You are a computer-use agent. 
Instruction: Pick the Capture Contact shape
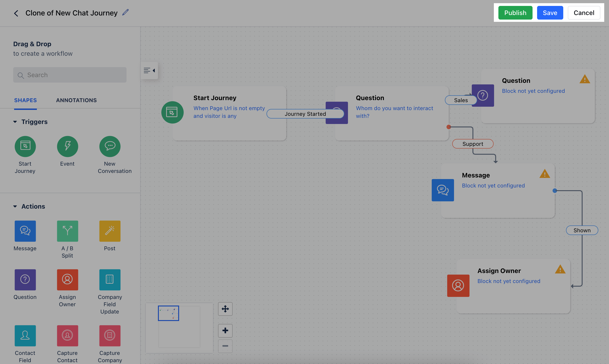coord(67,336)
